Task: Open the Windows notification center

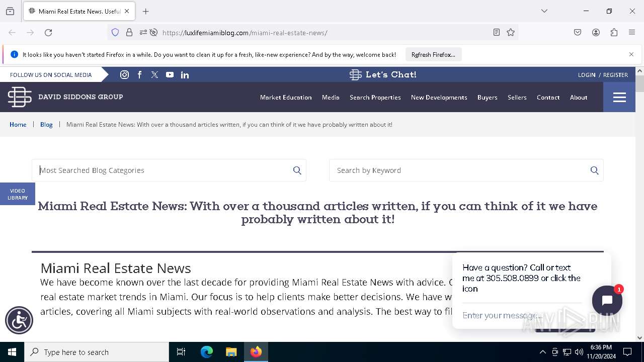Action: (x=627, y=352)
